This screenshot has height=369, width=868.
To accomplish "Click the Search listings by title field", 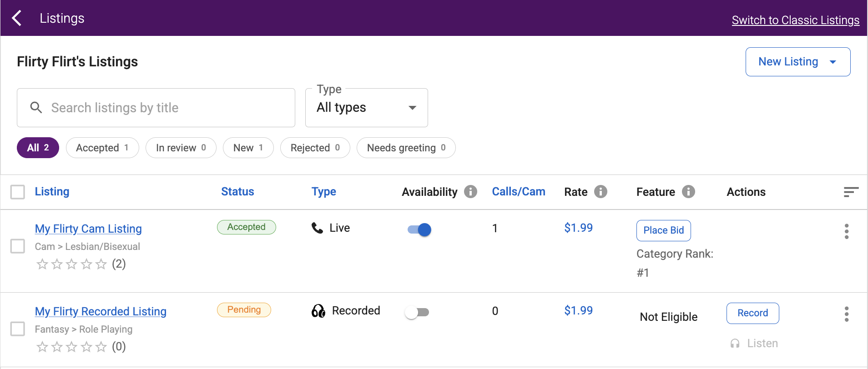I will click(156, 108).
